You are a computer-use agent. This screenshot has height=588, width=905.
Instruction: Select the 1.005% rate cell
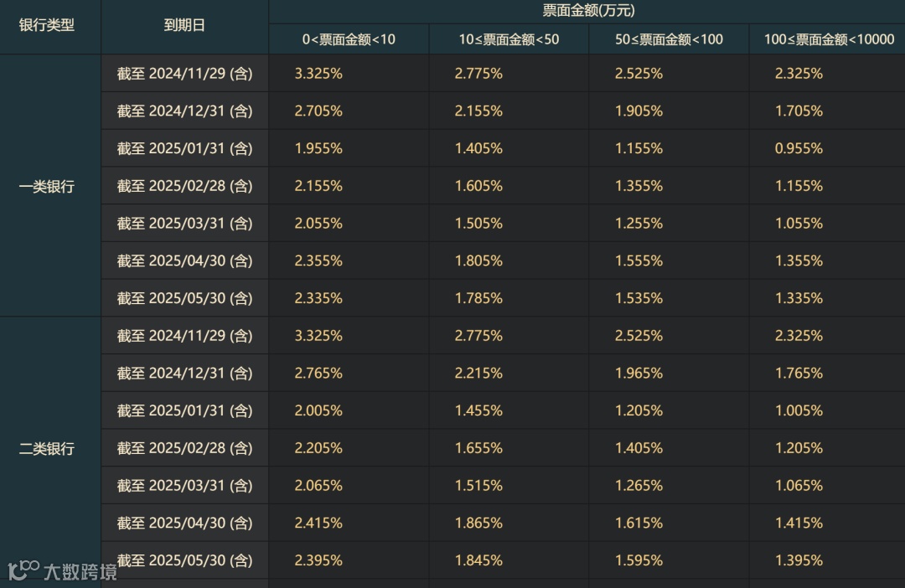point(799,410)
